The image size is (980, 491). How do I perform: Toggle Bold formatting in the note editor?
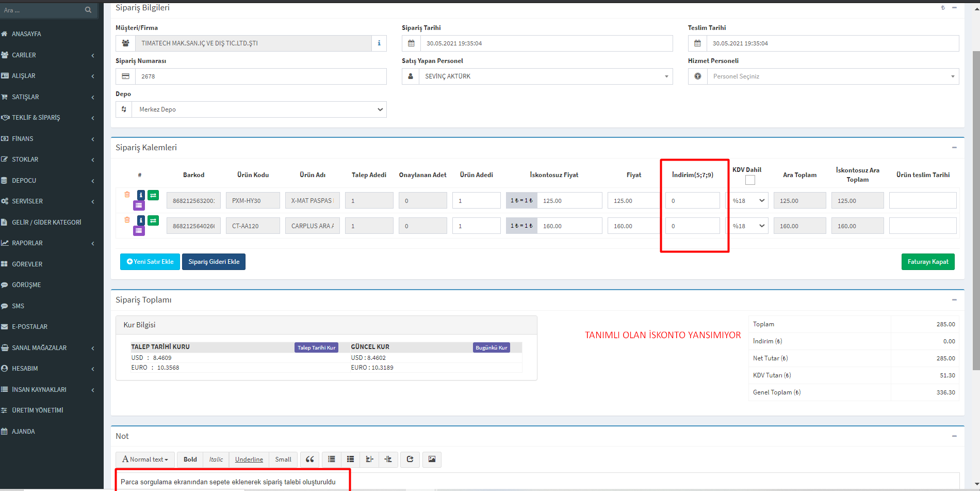(x=190, y=459)
